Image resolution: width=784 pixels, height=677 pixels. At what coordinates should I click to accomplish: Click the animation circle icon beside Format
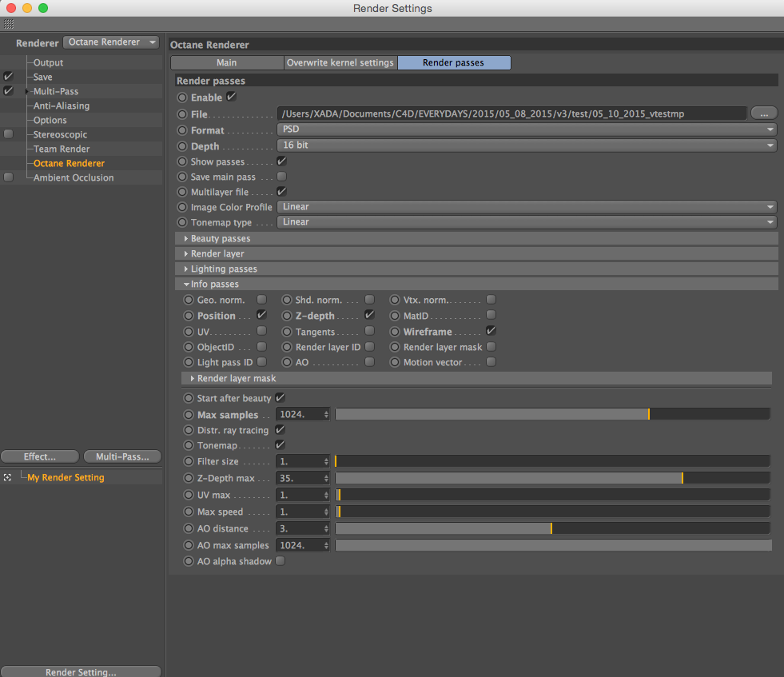182,130
